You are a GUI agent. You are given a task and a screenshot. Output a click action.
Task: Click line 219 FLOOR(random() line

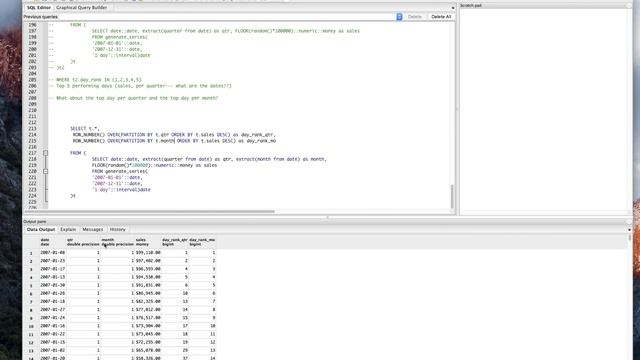(x=154, y=165)
